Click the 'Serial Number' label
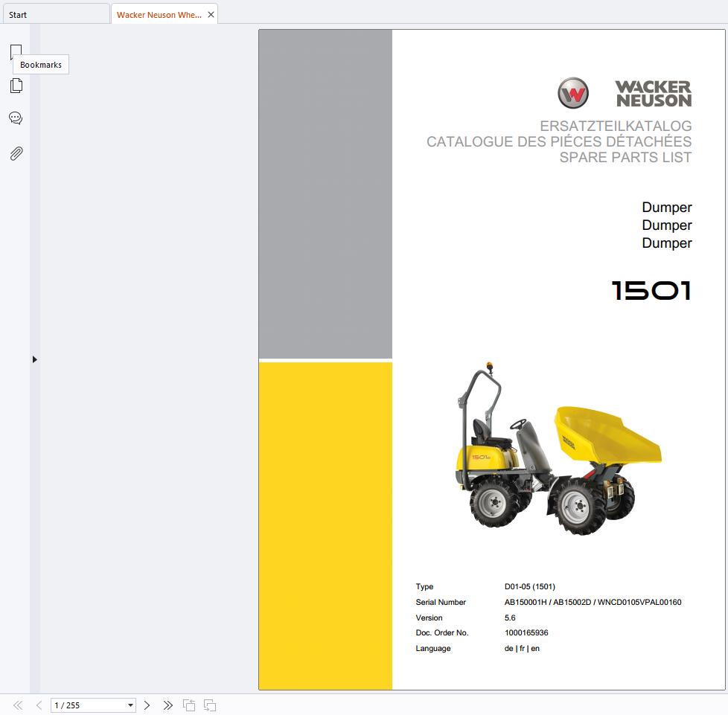This screenshot has width=728, height=715. (x=441, y=602)
